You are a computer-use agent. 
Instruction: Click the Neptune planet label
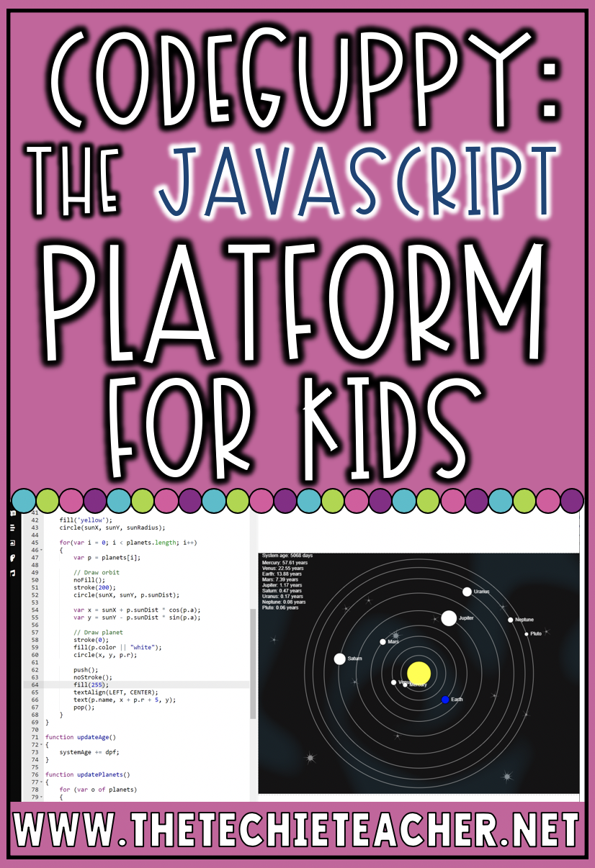pos(524,620)
